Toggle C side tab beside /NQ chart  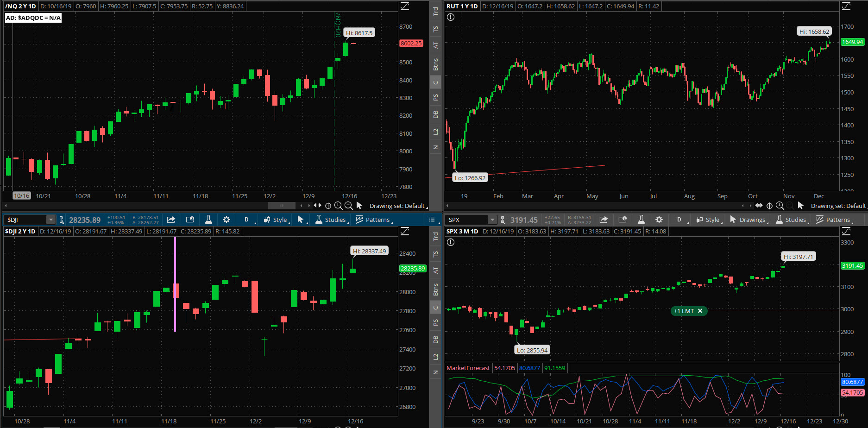[435, 83]
